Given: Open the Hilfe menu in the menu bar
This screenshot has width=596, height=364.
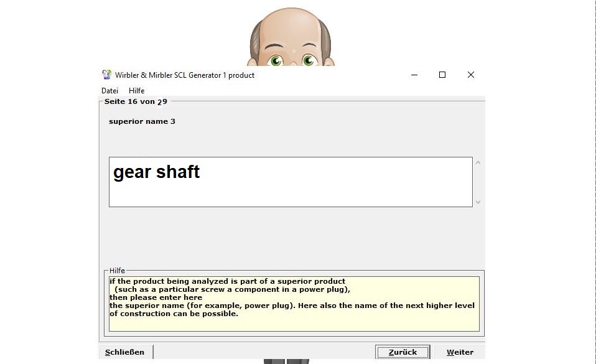Looking at the screenshot, I should 136,91.
